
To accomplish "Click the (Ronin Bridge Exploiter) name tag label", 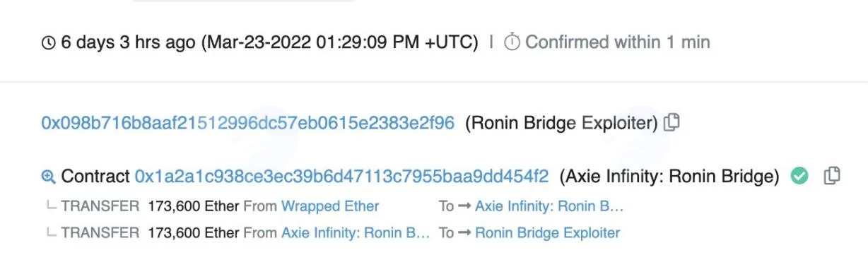I will (x=561, y=123).
